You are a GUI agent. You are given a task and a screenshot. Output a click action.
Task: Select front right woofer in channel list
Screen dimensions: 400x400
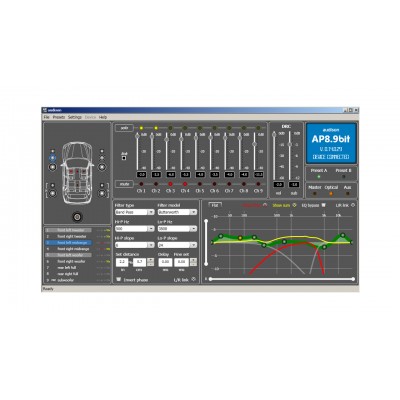[71, 262]
